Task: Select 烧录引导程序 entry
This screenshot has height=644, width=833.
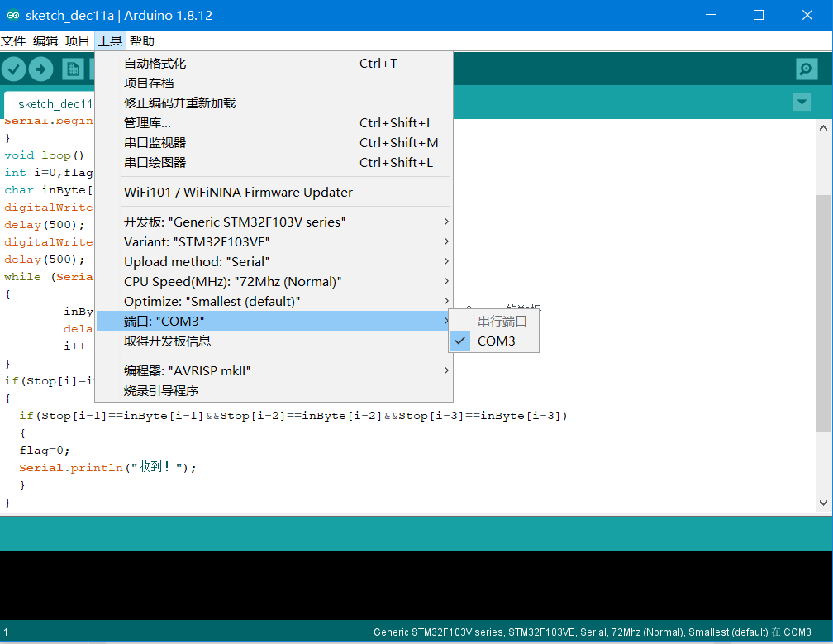Action: tap(274, 390)
